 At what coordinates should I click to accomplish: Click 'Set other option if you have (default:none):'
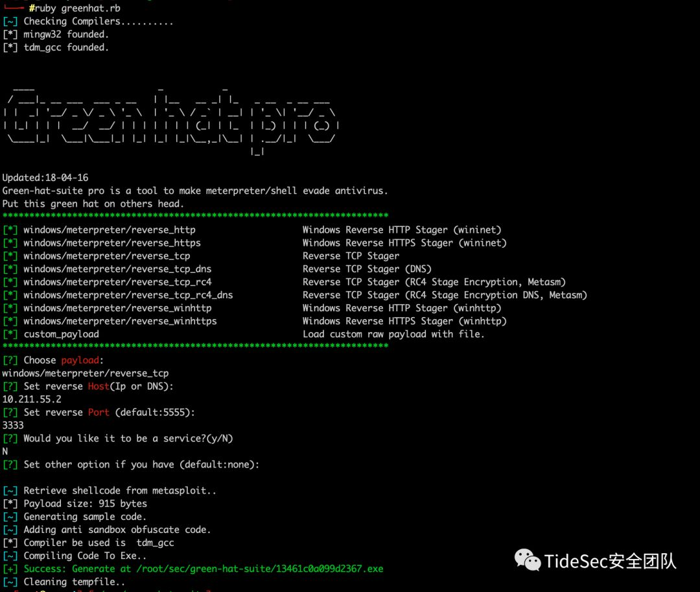tap(141, 464)
